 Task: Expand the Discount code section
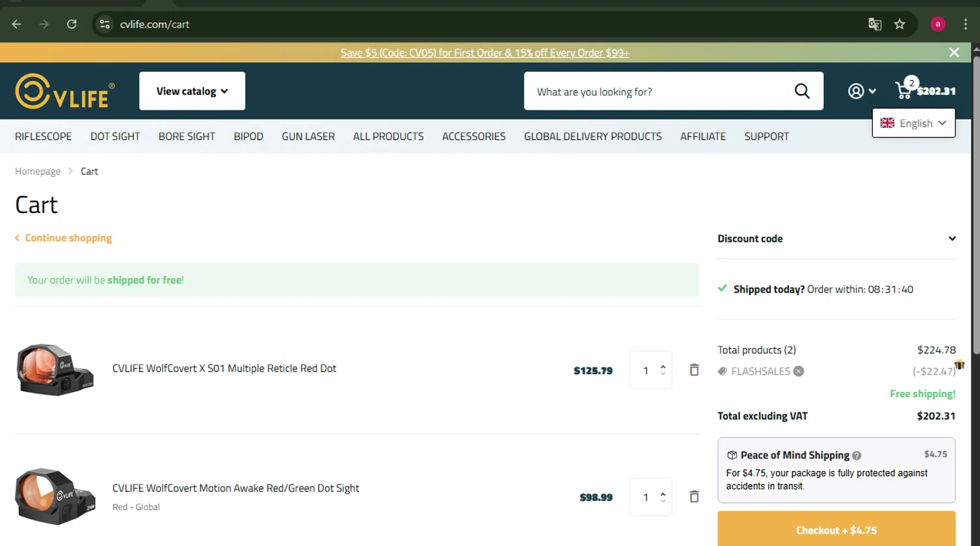[836, 238]
